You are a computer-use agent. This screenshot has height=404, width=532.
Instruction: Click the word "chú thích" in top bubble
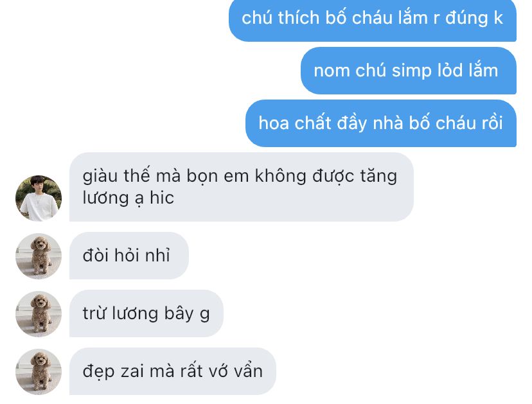[281, 18]
